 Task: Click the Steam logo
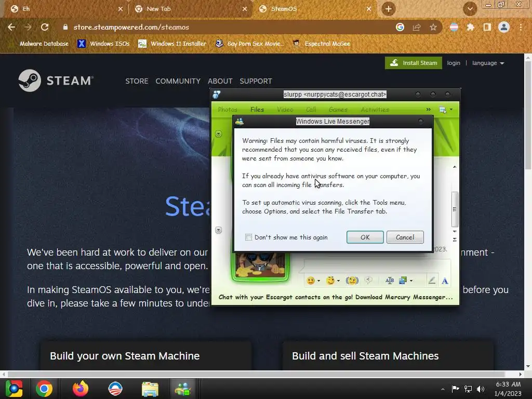(x=56, y=81)
